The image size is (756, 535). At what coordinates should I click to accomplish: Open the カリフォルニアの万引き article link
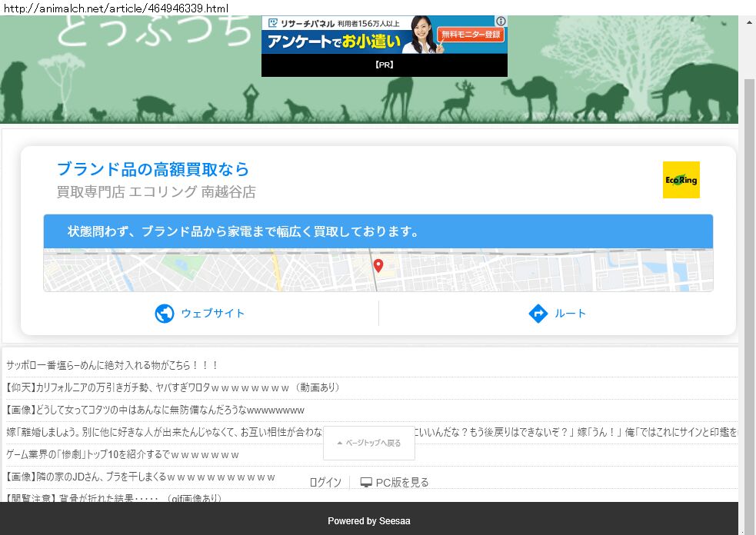point(173,387)
